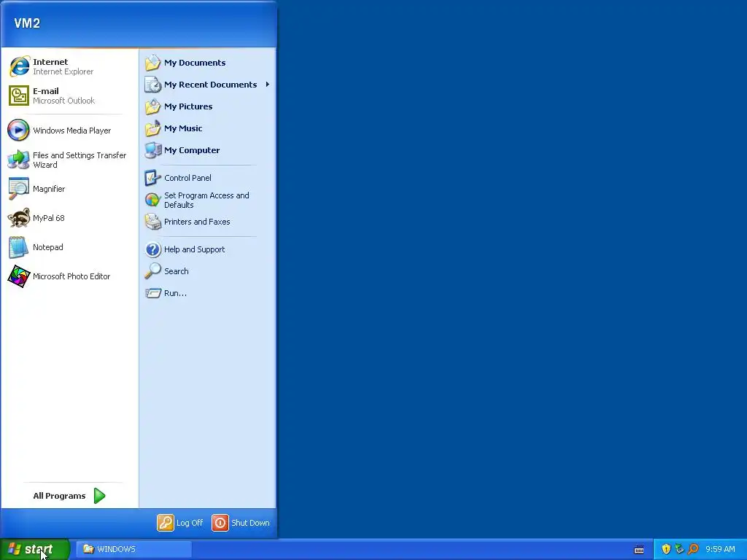Open Microsoft Photo Editor icon
Image resolution: width=747 pixels, height=560 pixels.
tap(19, 276)
